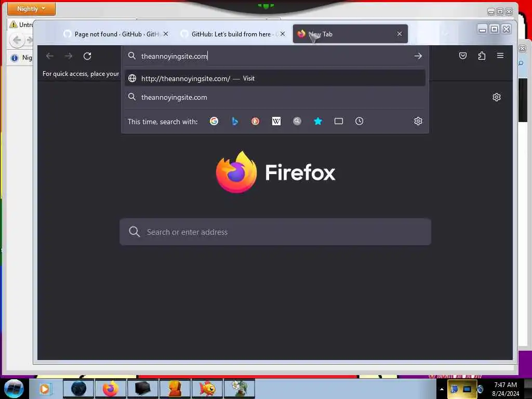This screenshot has height=399, width=532.
Task: Open the Windows Start orb
Action: coord(14,389)
